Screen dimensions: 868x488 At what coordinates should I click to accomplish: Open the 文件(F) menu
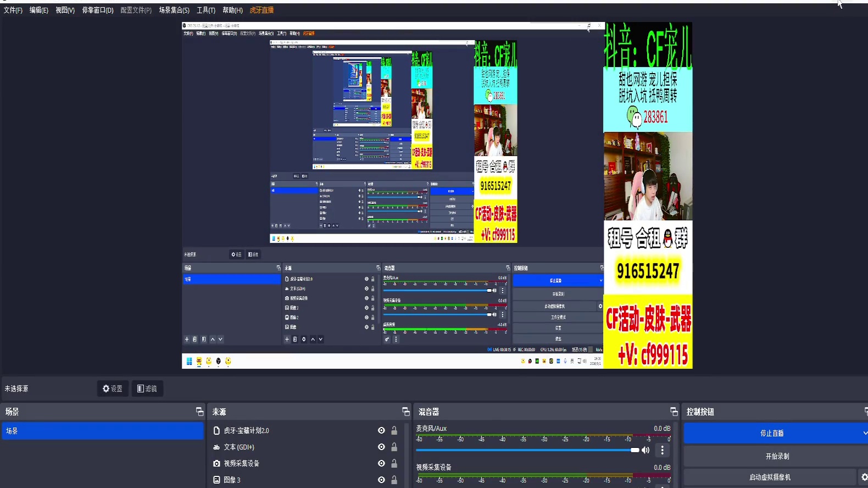coord(13,10)
